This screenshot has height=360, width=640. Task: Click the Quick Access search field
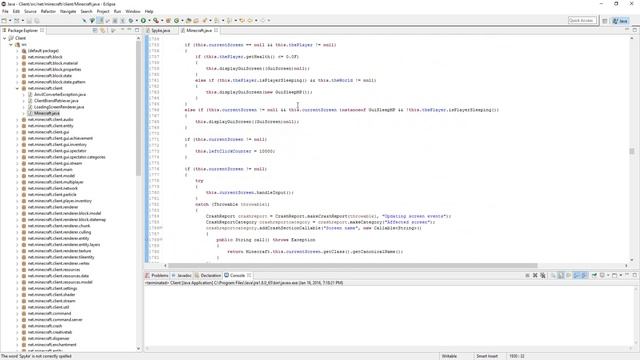pos(582,20)
